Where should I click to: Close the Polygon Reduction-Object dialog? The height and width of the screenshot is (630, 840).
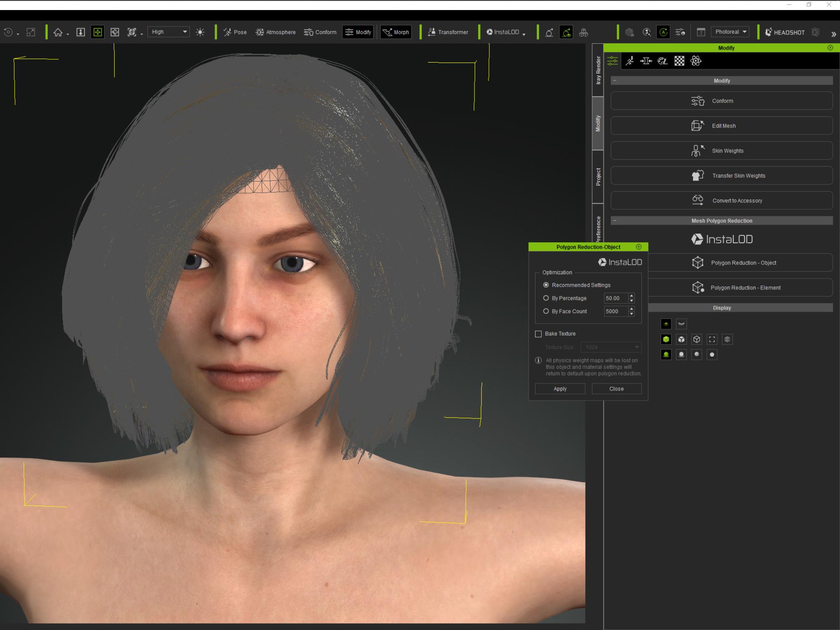coord(639,247)
